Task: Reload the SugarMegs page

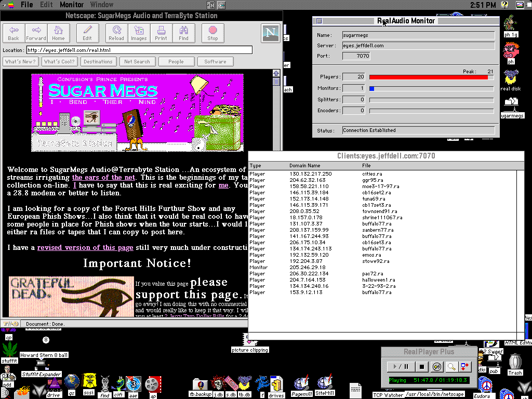Action: (116, 33)
